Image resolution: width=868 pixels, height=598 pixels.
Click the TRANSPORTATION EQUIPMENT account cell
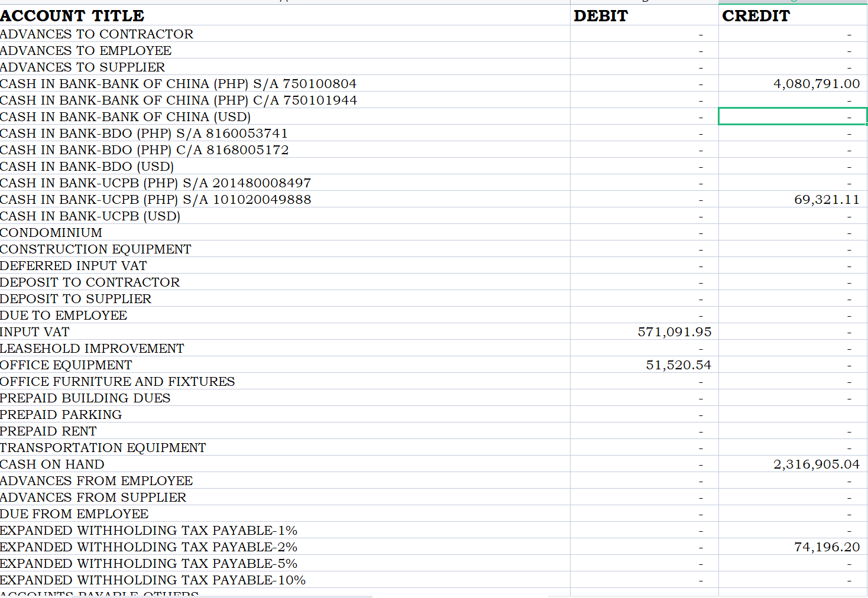[x=285, y=447]
